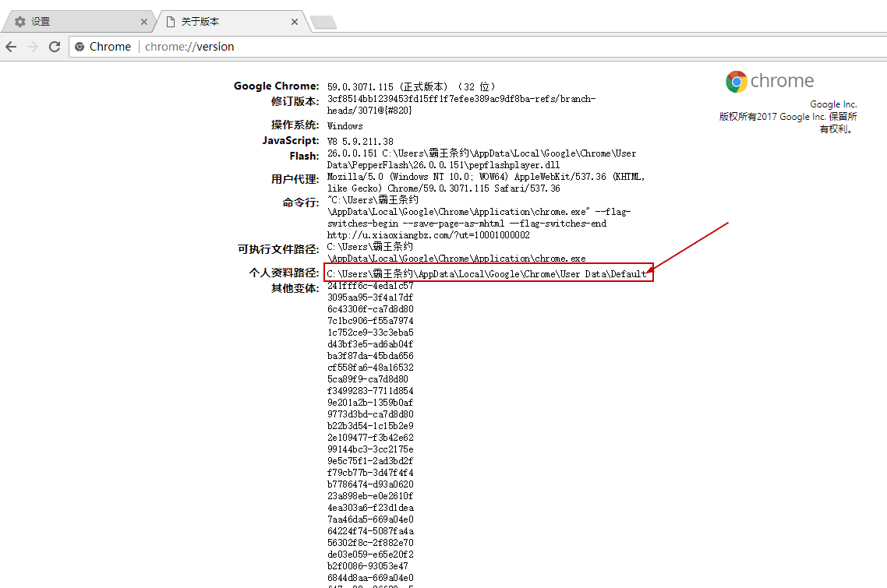Close the 设置 tab
The height and width of the screenshot is (588, 887).
pyautogui.click(x=143, y=22)
